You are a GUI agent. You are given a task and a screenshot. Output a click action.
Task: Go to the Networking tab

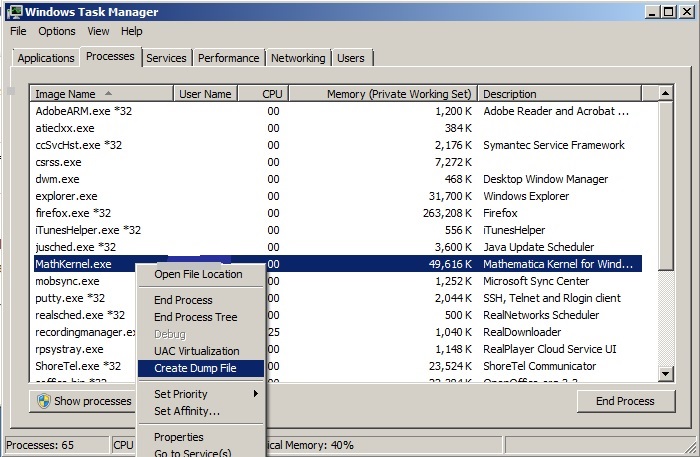[298, 58]
